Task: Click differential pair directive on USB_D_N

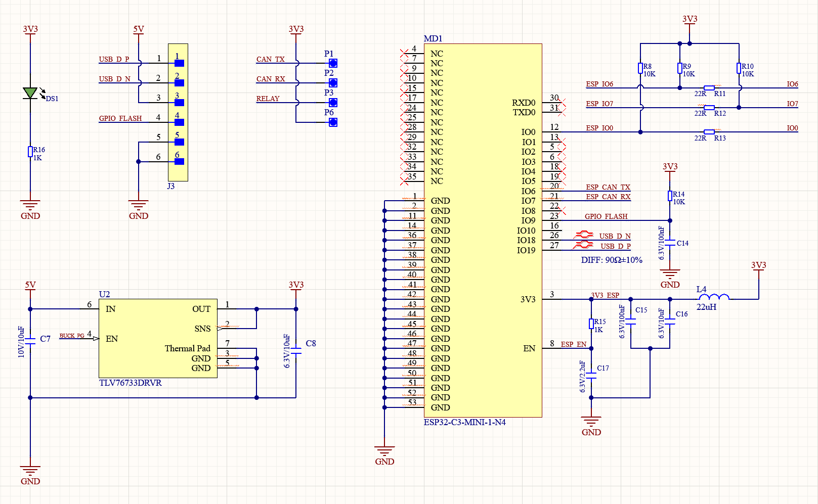Action: tap(583, 235)
